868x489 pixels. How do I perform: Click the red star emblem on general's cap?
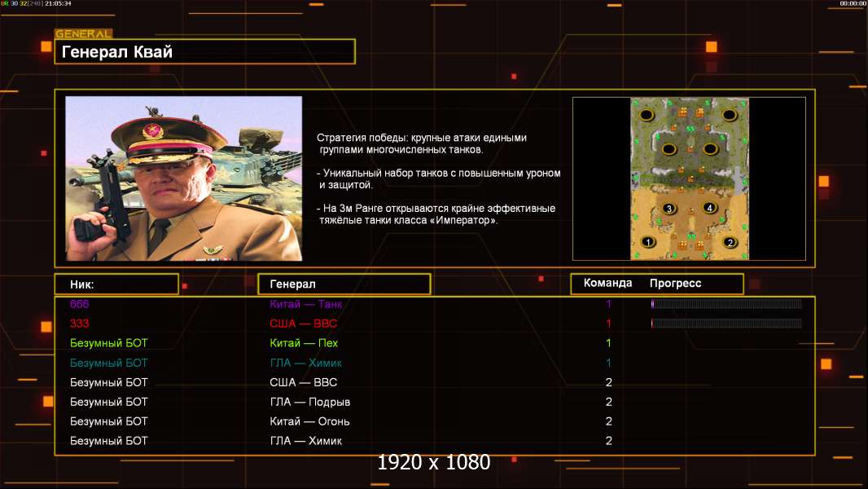pos(152,131)
